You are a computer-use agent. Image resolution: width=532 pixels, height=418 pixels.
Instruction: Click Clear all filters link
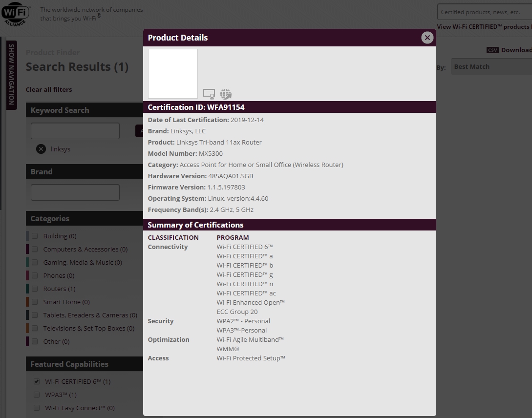point(49,89)
